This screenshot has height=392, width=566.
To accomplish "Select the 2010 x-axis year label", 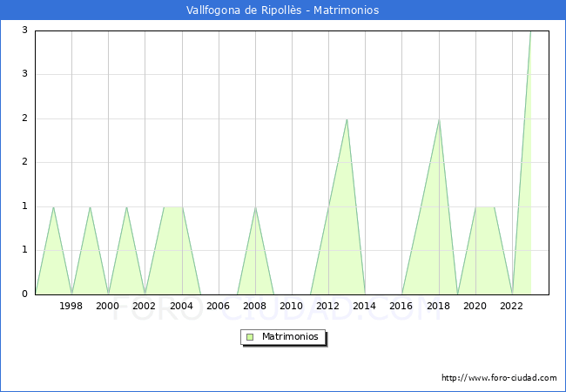I will point(292,306).
